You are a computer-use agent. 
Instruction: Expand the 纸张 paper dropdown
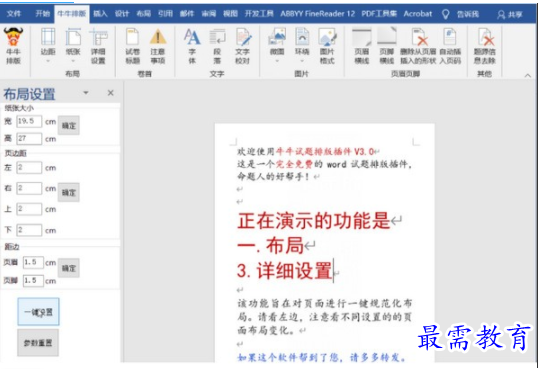(x=73, y=61)
